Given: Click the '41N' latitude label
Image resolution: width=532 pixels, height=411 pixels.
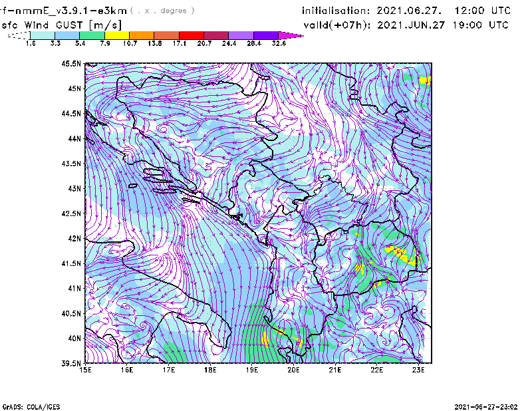Looking at the screenshot, I should (x=74, y=289).
